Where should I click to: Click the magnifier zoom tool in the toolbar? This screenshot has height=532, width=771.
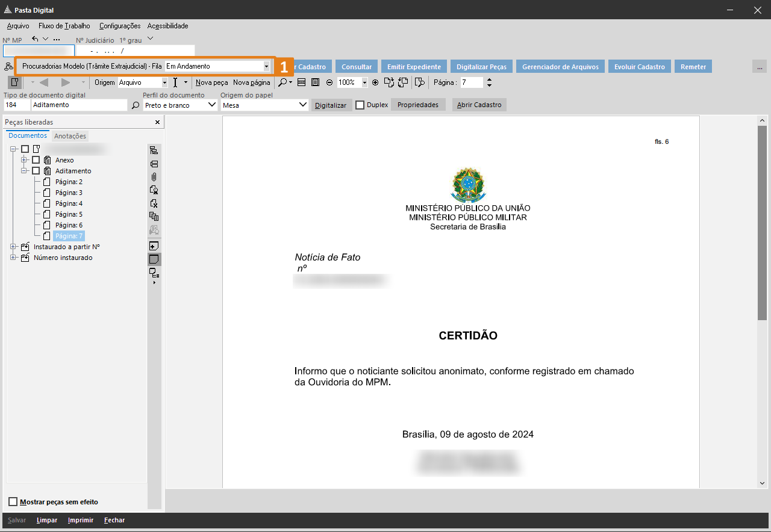[282, 82]
